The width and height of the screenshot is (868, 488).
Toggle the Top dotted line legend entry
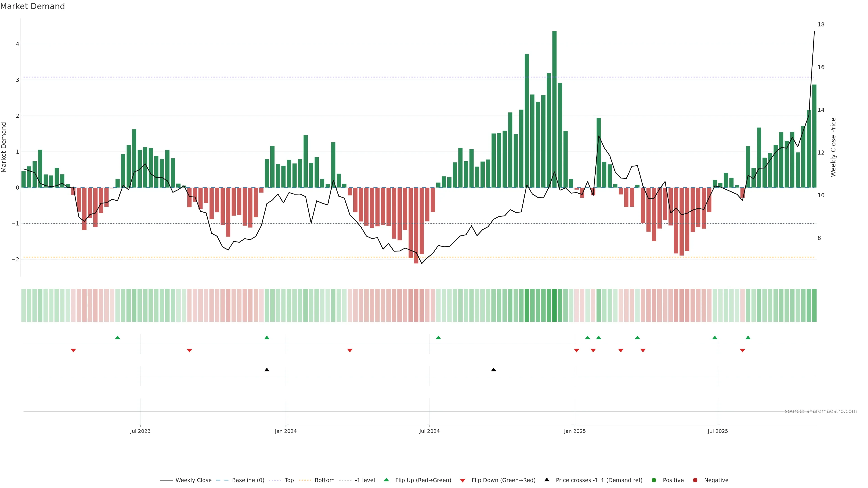(289, 480)
